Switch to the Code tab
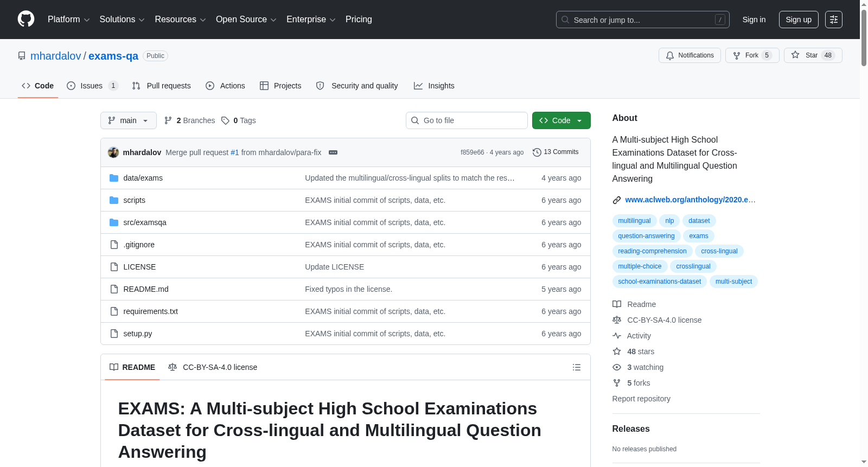The height and width of the screenshot is (467, 868). [x=38, y=86]
